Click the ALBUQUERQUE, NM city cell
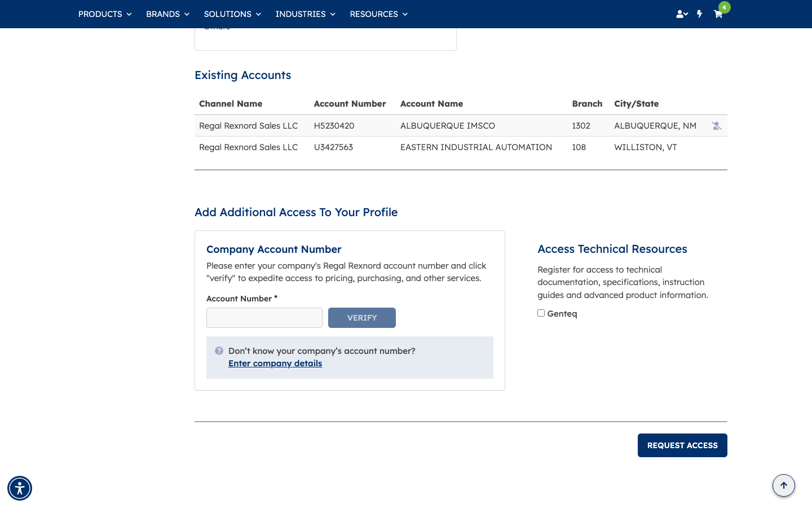 [x=655, y=126]
